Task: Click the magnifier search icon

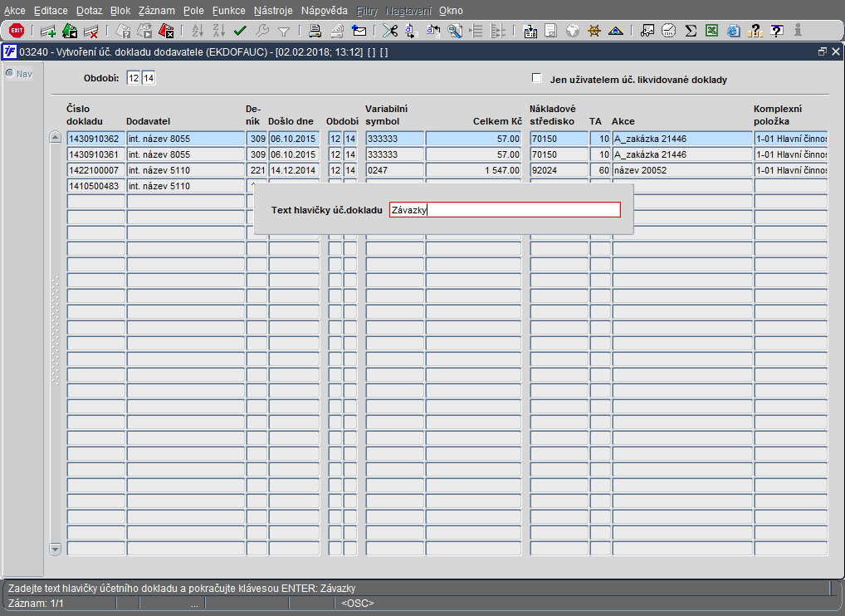Action: (455, 32)
